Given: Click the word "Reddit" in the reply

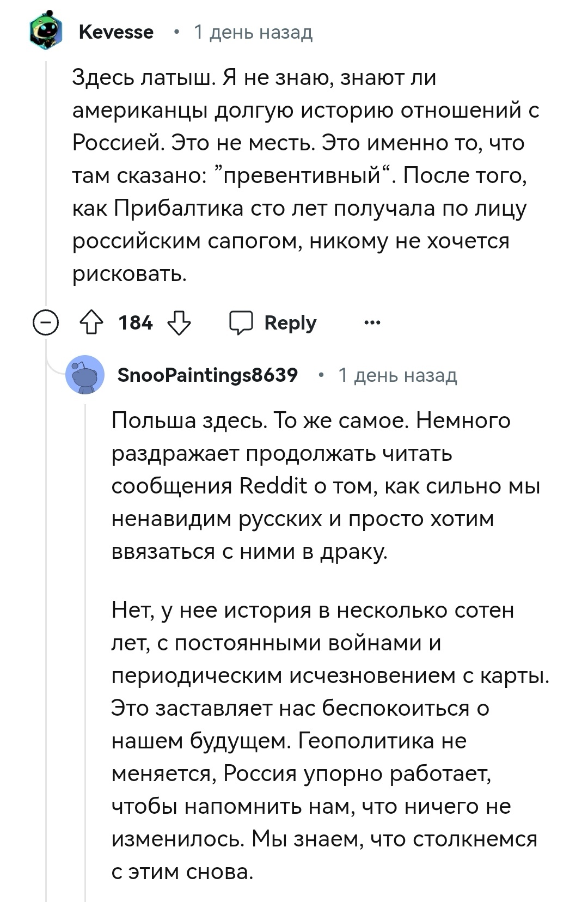Looking at the screenshot, I should tap(273, 486).
